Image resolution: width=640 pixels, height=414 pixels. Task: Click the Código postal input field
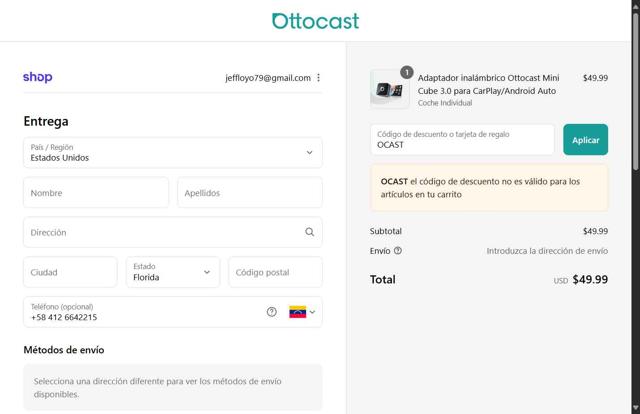click(x=276, y=272)
